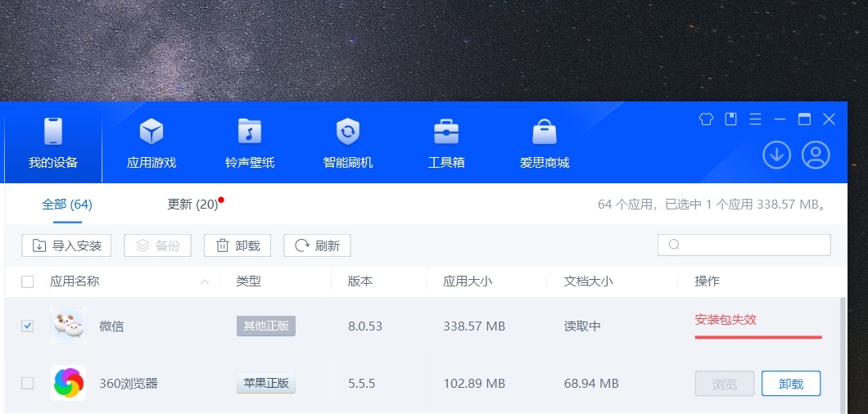Viewport: 868px width, 414px height.
Task: Close the window
Action: (x=829, y=119)
